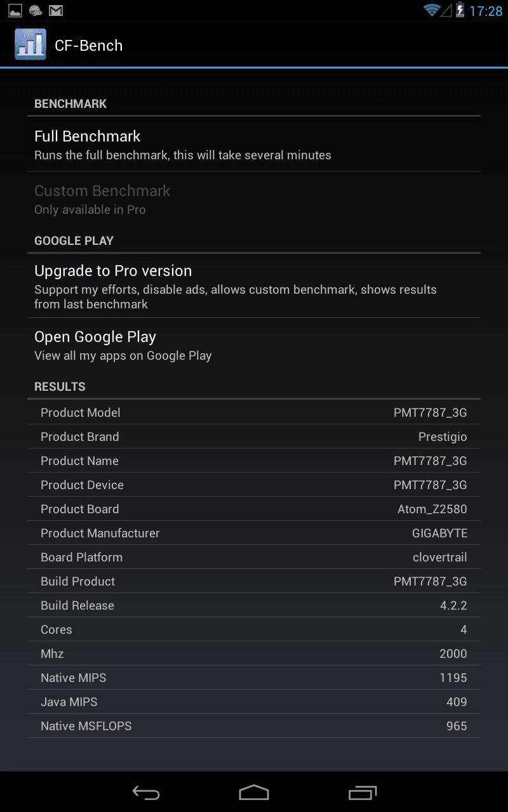Tap the status bar clock showing 17:28
This screenshot has height=812, width=508.
486,11
